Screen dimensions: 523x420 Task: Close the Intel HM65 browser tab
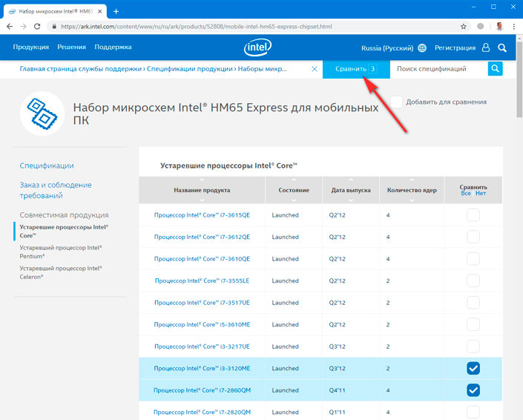[x=99, y=11]
